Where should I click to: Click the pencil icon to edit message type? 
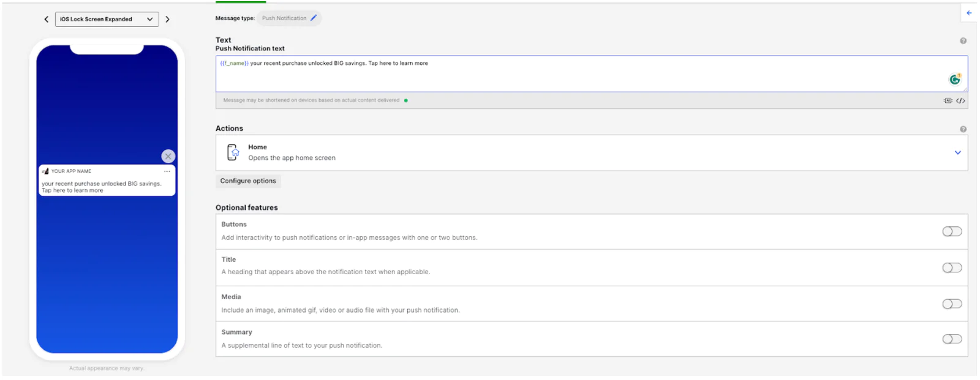[314, 18]
